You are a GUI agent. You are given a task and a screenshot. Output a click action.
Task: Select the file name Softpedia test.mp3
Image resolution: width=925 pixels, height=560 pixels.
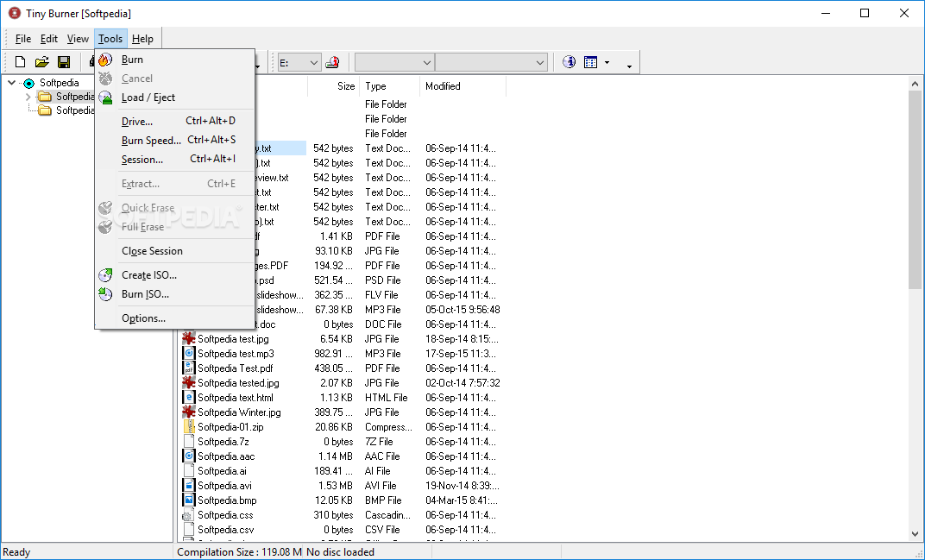pyautogui.click(x=236, y=354)
